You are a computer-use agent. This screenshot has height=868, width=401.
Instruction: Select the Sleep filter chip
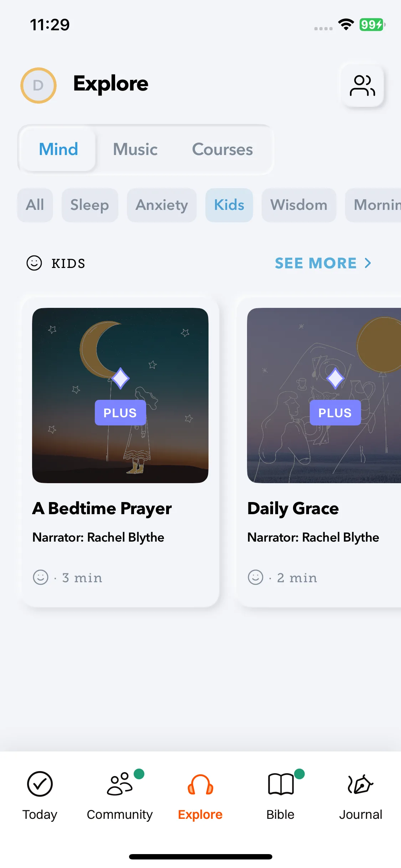tap(89, 205)
